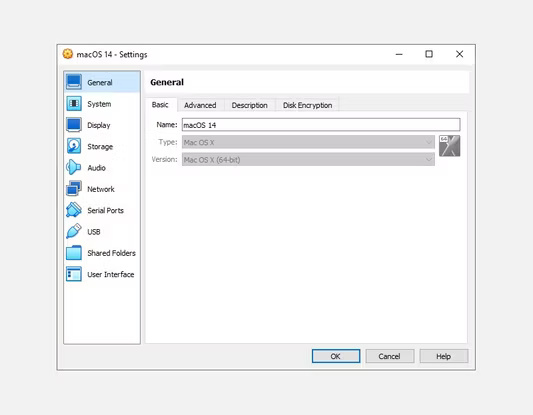Image resolution: width=533 pixels, height=415 pixels.
Task: Switch to the Basic tab
Action: [x=160, y=105]
